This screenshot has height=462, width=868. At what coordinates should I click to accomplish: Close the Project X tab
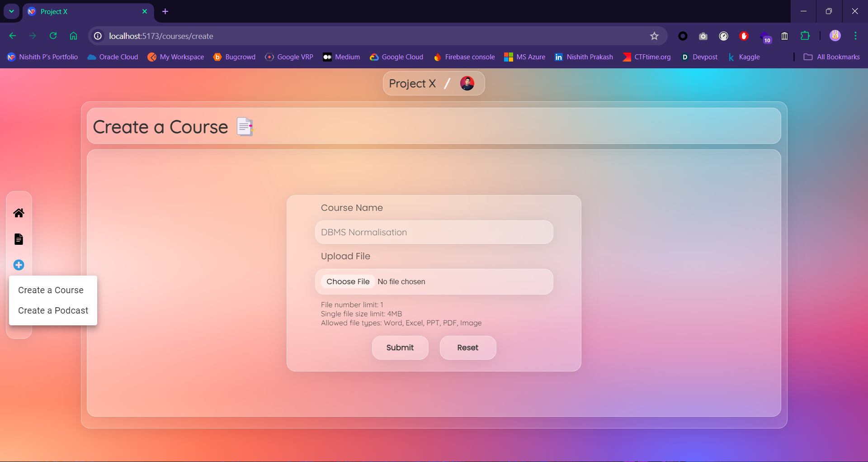pos(145,11)
